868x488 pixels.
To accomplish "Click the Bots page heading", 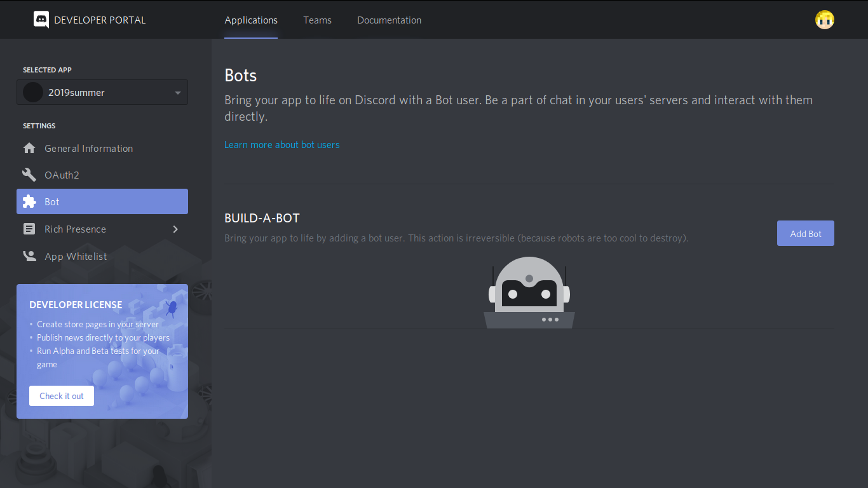I will pos(241,75).
